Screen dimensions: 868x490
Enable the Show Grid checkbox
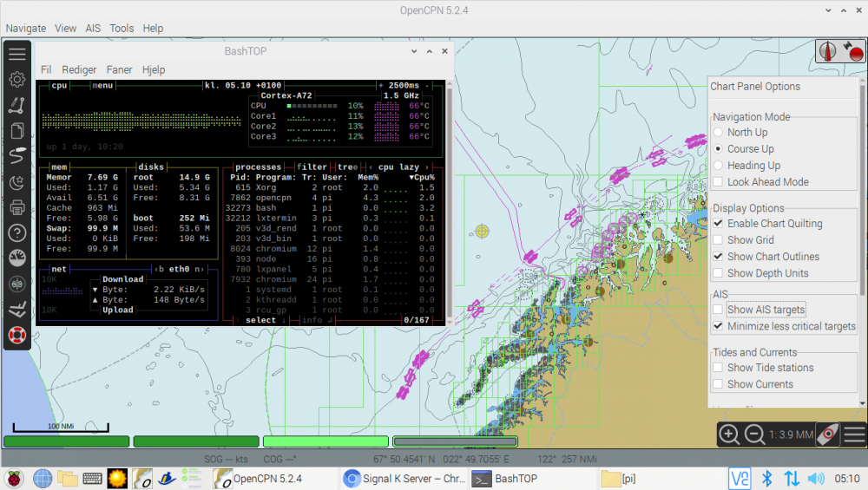[718, 240]
